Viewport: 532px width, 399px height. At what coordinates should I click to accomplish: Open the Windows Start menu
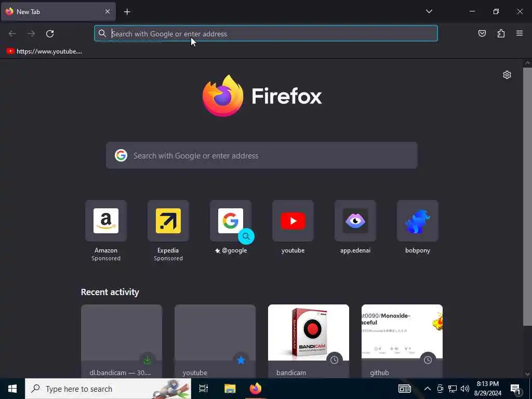pos(12,389)
